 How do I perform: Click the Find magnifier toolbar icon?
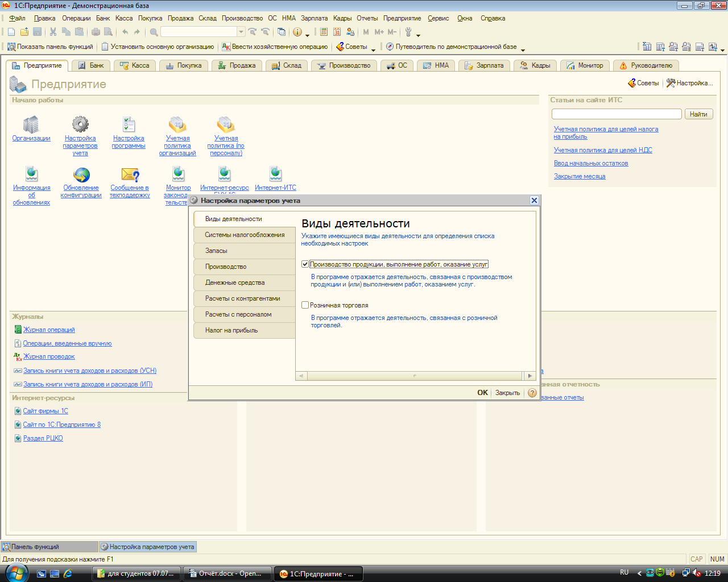154,32
